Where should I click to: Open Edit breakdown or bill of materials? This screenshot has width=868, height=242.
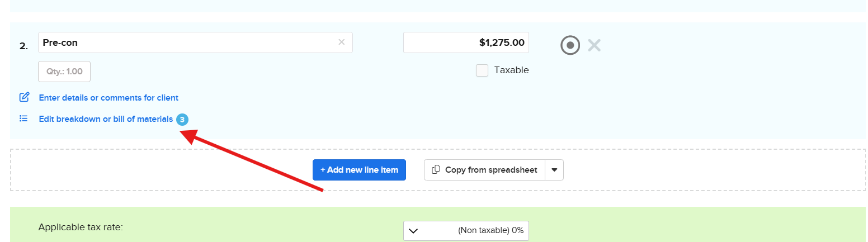[x=106, y=119]
